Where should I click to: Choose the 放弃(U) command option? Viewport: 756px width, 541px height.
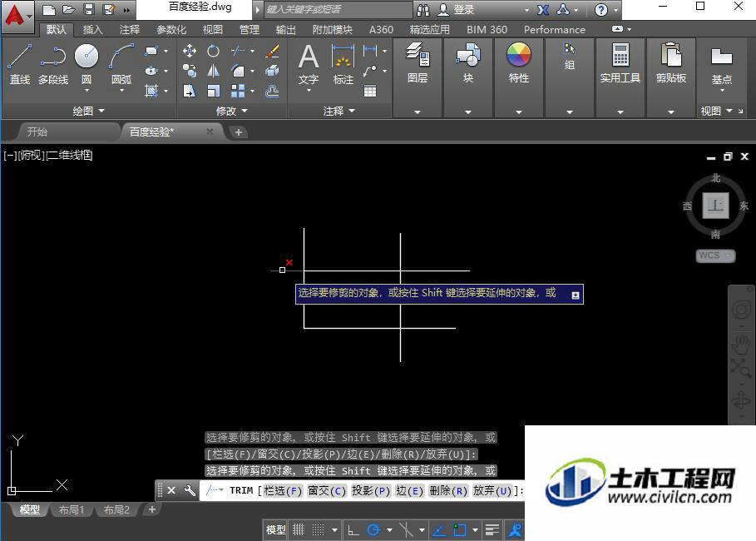tap(492, 491)
